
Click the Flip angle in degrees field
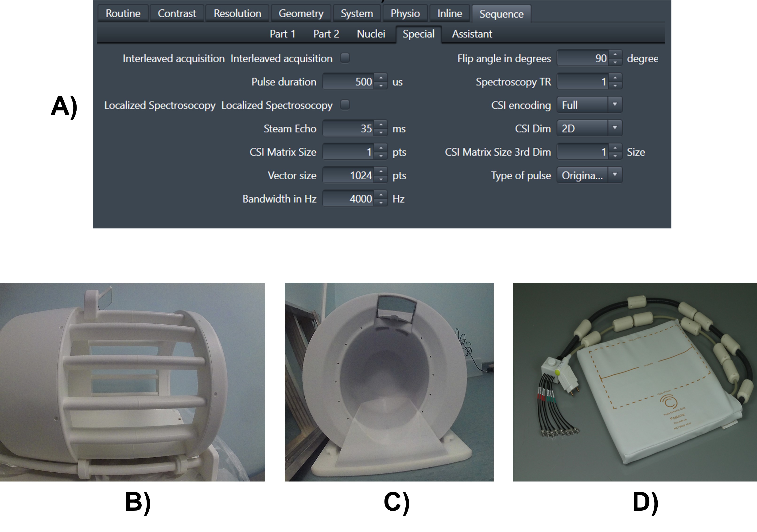tap(583, 58)
